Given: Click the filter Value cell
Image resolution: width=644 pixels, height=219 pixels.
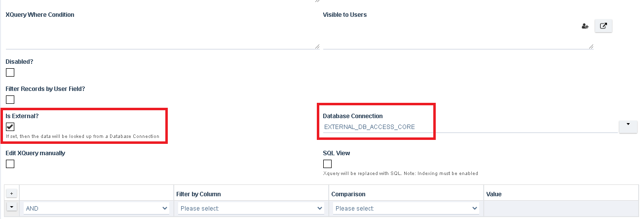Looking at the screenshot, I should pos(561,209).
